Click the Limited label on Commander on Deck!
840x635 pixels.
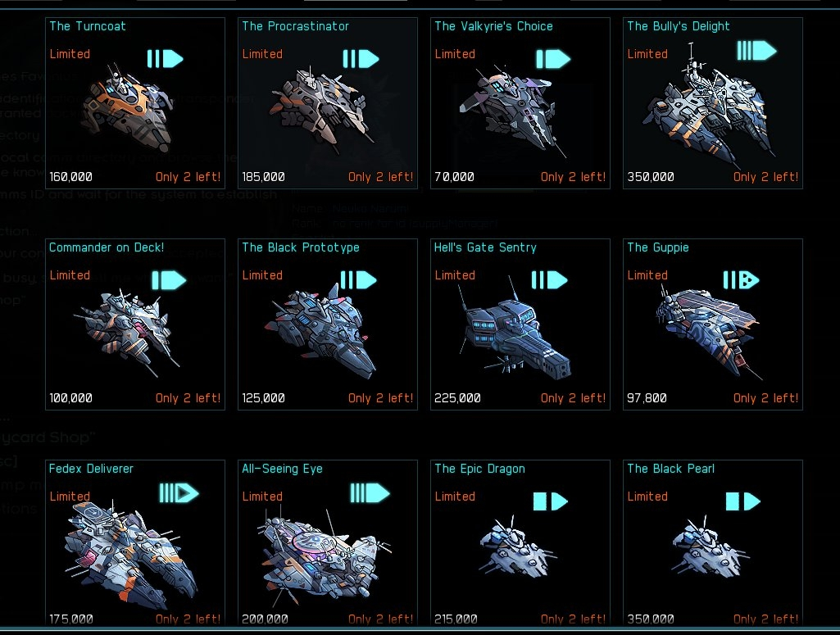tap(70, 275)
